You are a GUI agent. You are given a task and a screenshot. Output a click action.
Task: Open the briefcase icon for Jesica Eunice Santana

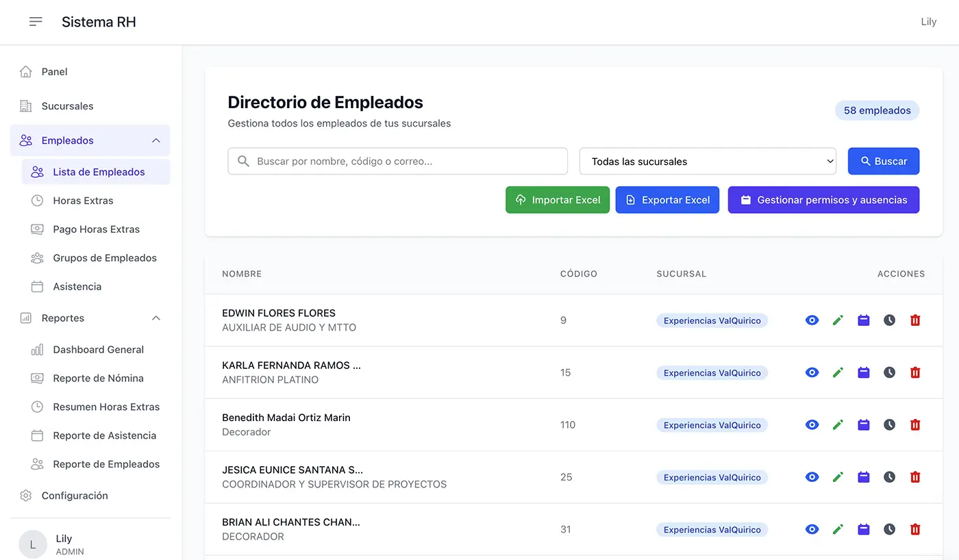[x=863, y=477]
